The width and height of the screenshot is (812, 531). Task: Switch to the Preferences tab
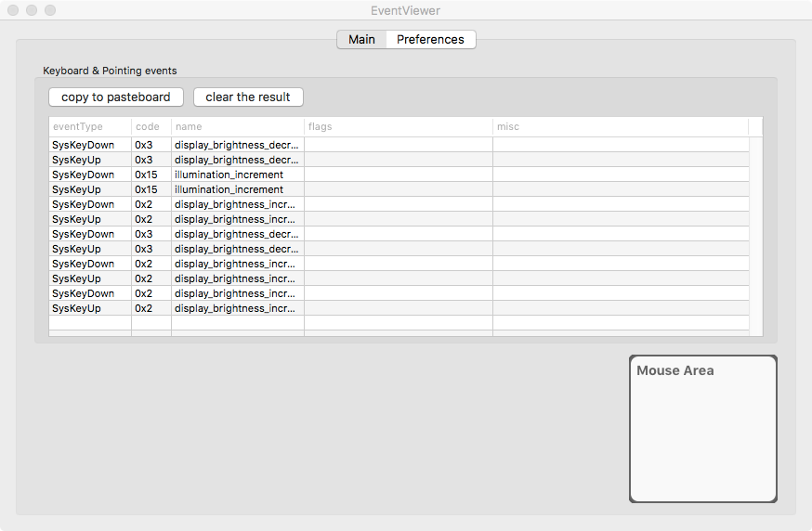pos(430,40)
